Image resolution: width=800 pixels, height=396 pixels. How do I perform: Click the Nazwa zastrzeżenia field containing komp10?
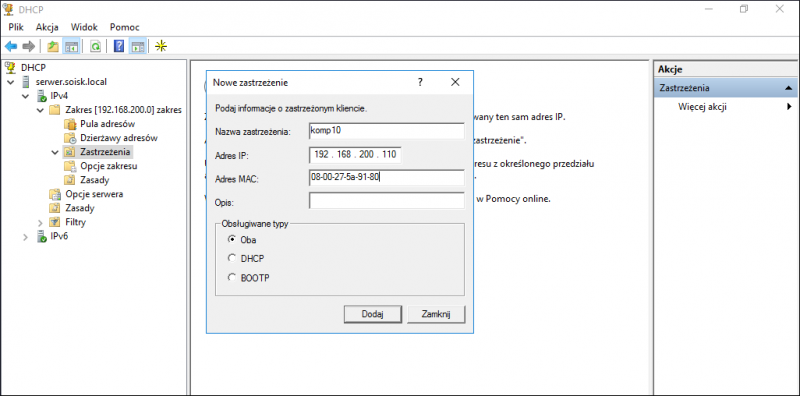click(387, 130)
